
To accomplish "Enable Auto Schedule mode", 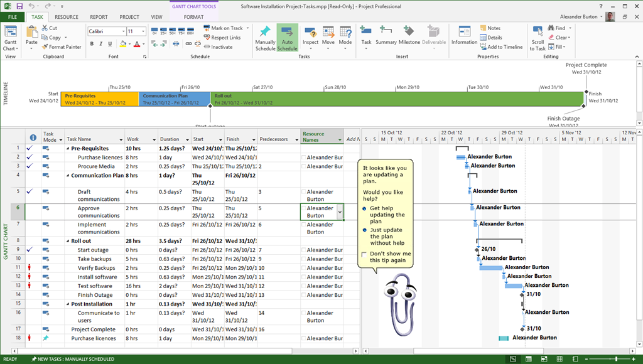I will pos(287,38).
